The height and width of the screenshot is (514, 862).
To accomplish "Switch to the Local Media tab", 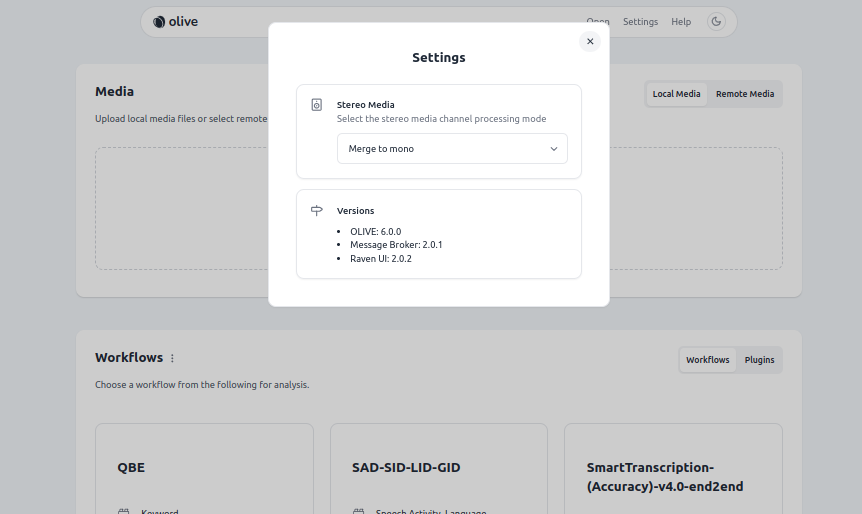I will (676, 94).
